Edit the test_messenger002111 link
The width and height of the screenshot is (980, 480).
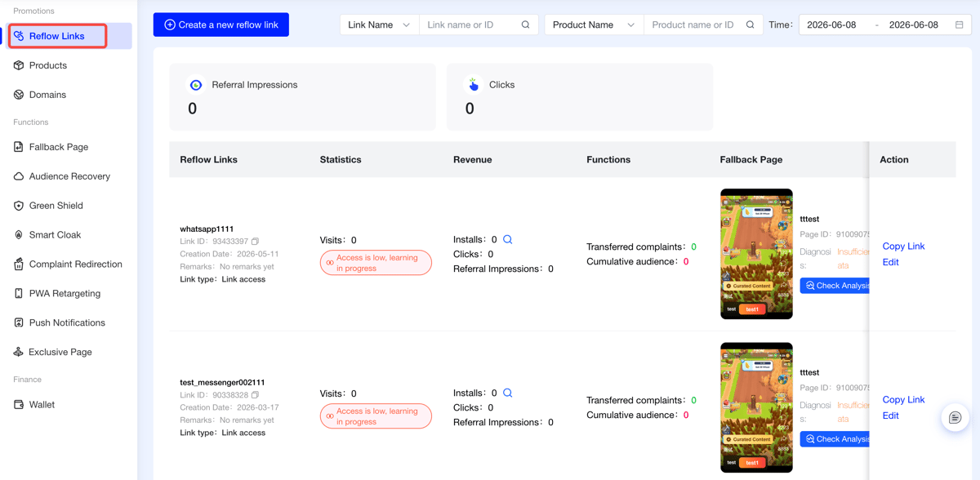point(890,416)
